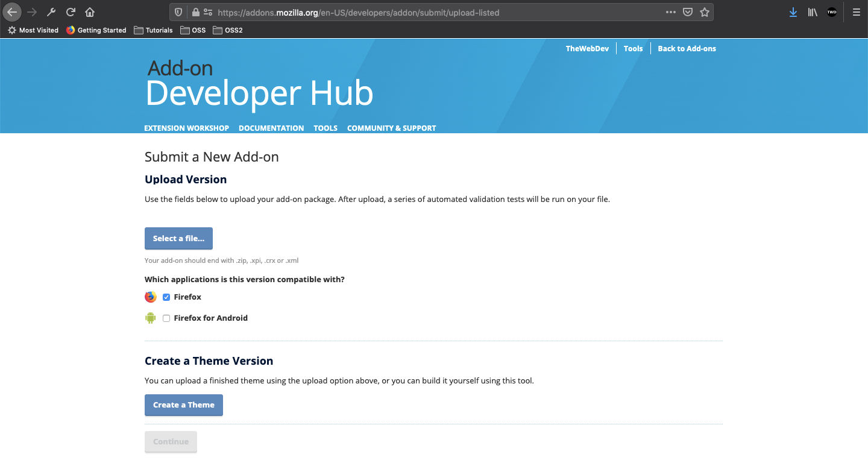
Task: Bookmark this page with the star icon
Action: [705, 12]
